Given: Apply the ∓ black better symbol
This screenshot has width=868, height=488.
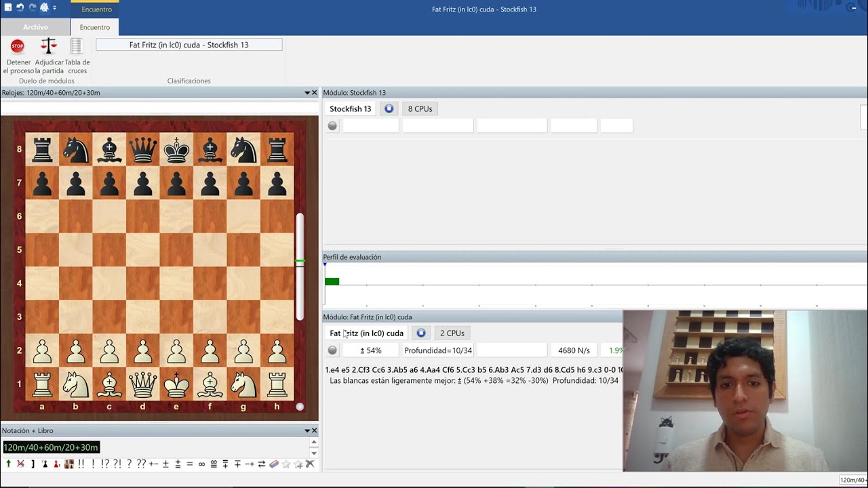Looking at the screenshot, I should [x=237, y=464].
